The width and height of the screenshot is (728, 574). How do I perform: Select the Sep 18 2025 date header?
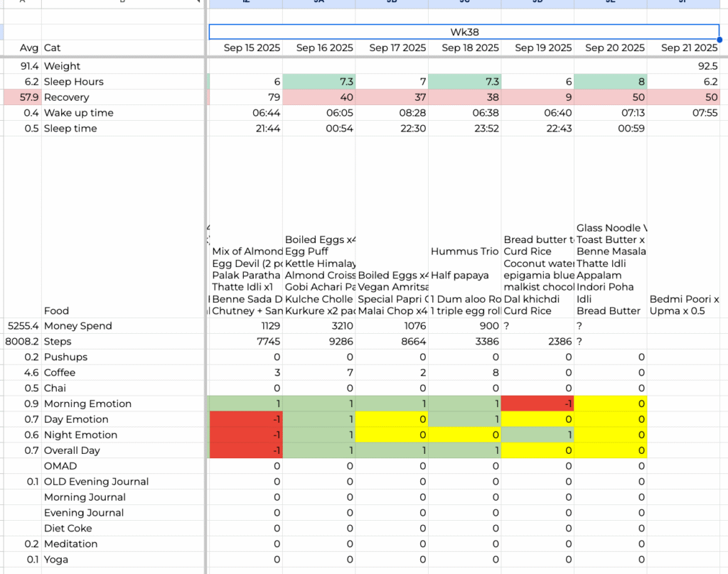465,48
